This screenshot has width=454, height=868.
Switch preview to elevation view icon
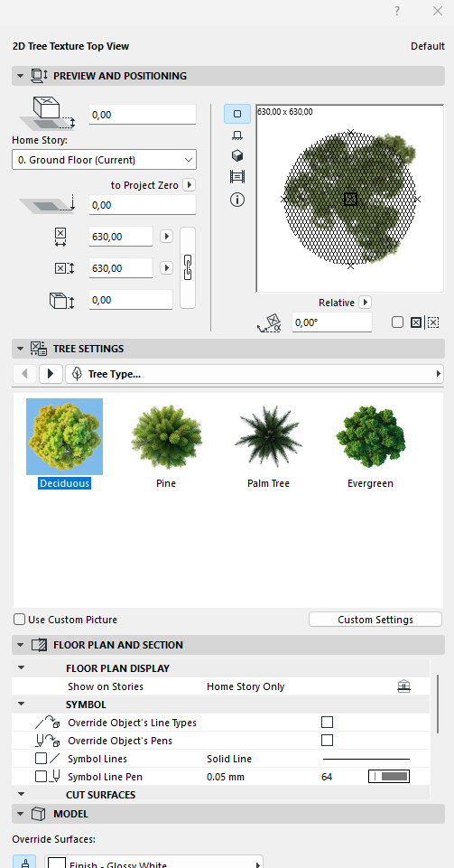point(237,135)
